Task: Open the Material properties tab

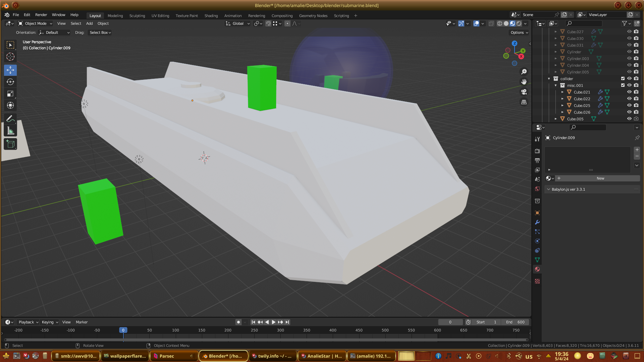Action: [537, 269]
